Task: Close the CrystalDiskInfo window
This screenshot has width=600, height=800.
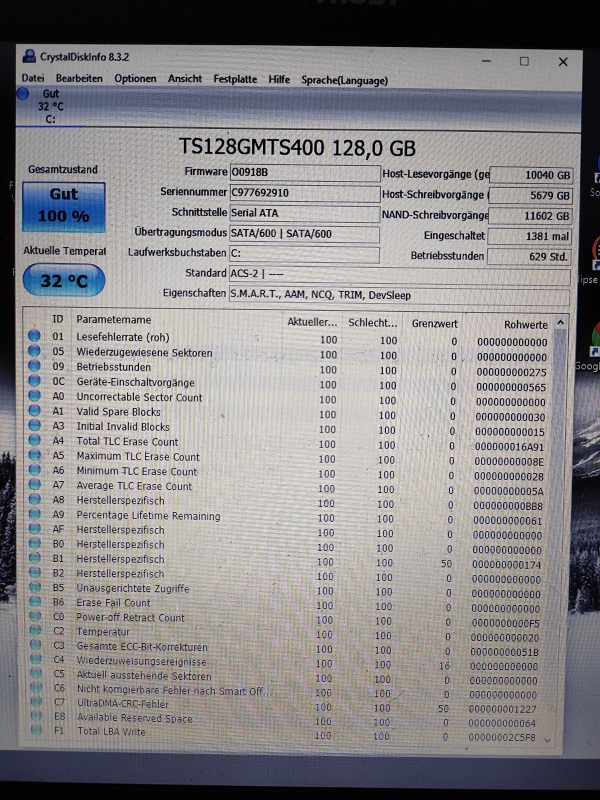Action: tap(563, 62)
